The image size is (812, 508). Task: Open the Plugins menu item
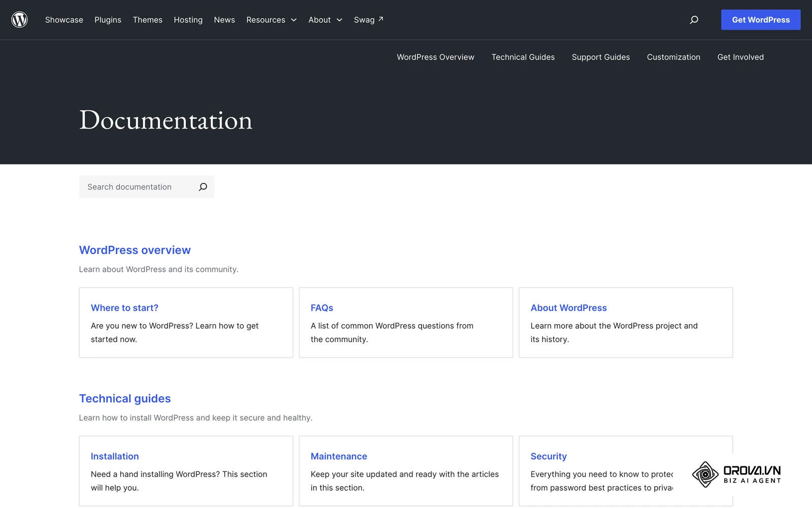coord(108,20)
